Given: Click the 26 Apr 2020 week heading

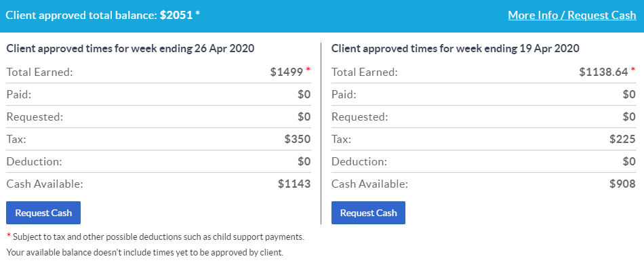Looking at the screenshot, I should pos(130,49).
